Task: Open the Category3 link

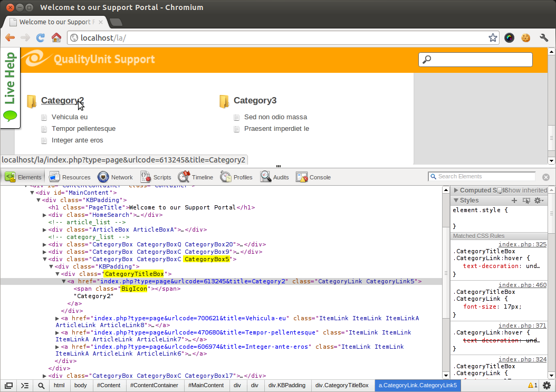Action: pyautogui.click(x=255, y=101)
